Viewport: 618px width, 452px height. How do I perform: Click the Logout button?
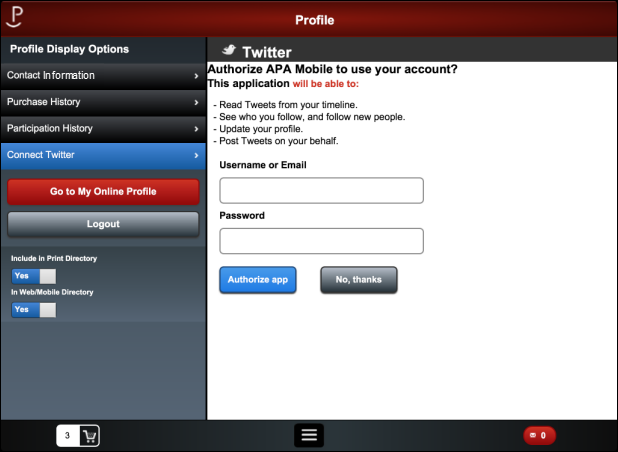[x=103, y=224]
